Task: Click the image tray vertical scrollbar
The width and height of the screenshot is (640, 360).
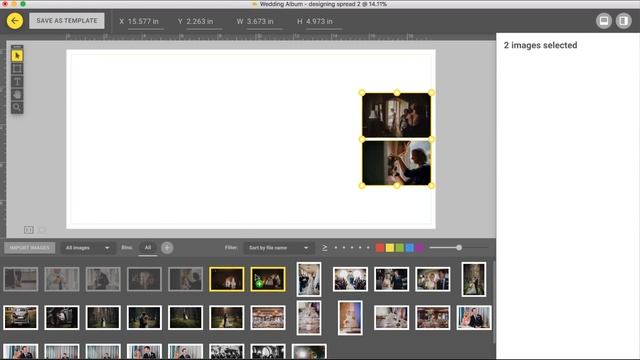Action: (494, 302)
